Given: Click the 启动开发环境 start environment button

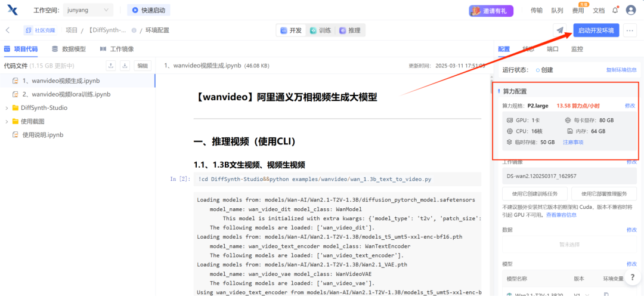Looking at the screenshot, I should 596,30.
